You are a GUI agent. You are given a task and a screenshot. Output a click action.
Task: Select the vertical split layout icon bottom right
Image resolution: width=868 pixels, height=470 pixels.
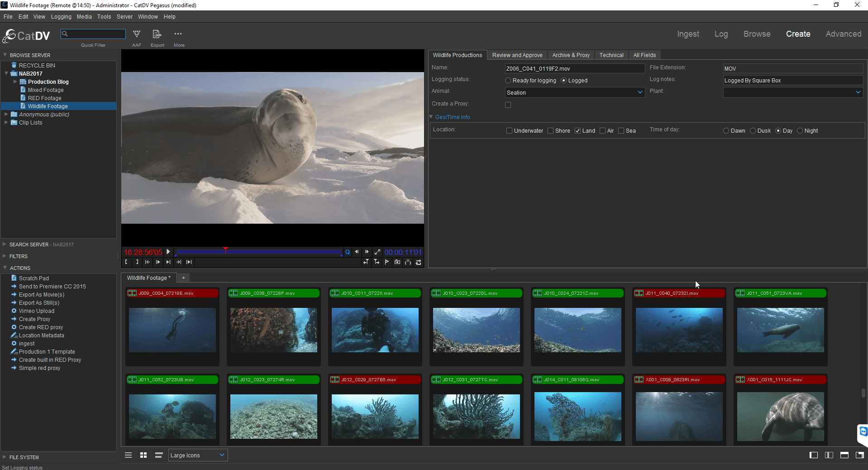tap(829, 455)
